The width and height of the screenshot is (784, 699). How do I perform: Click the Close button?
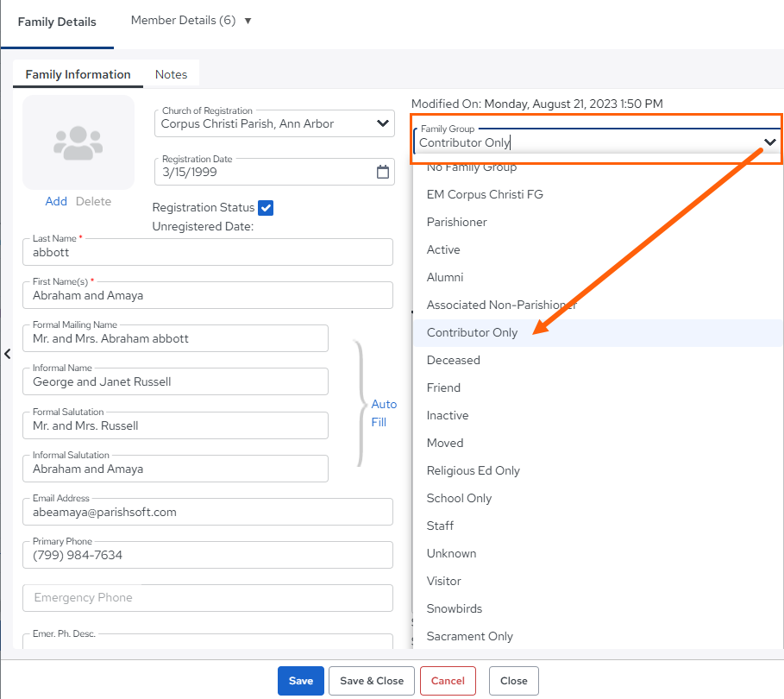pyautogui.click(x=514, y=681)
